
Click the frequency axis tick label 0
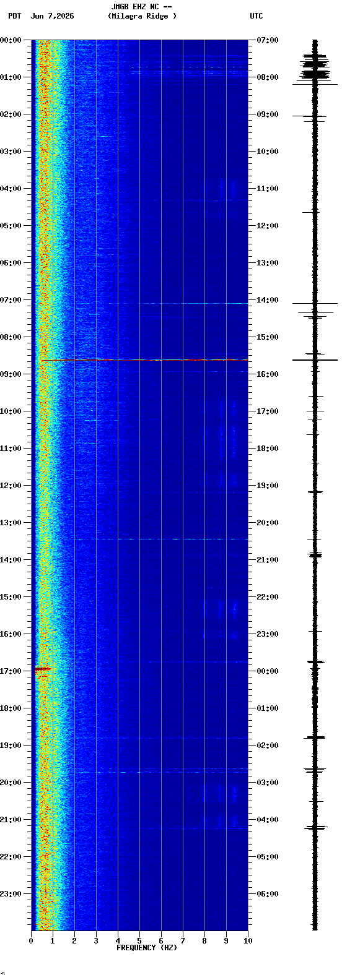(x=31, y=940)
